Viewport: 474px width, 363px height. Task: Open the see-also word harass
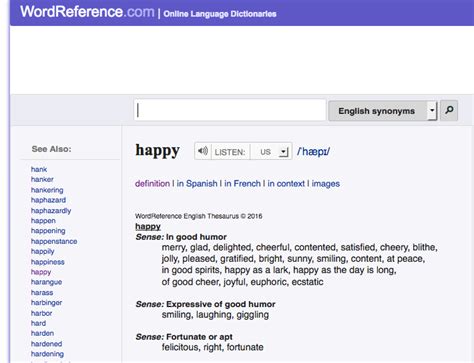[42, 292]
